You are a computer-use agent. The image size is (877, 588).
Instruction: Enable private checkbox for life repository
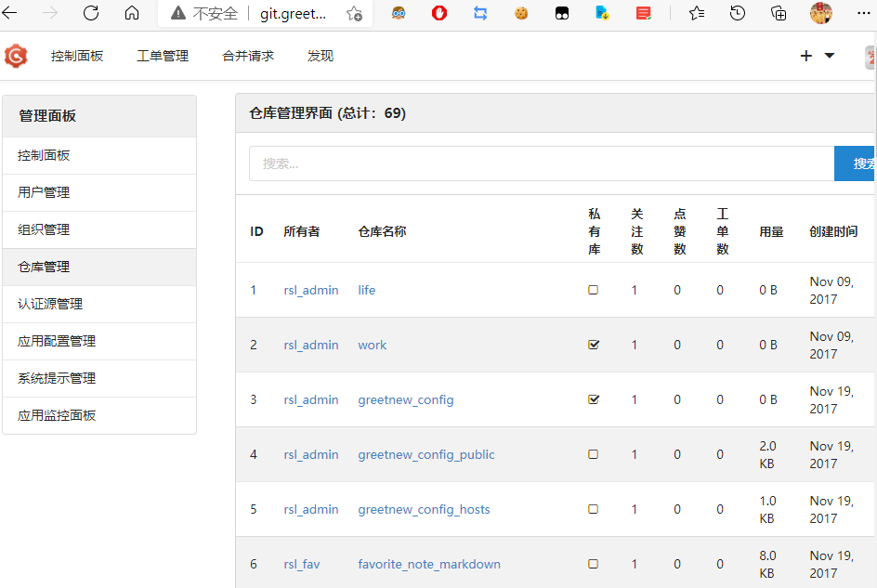point(593,290)
